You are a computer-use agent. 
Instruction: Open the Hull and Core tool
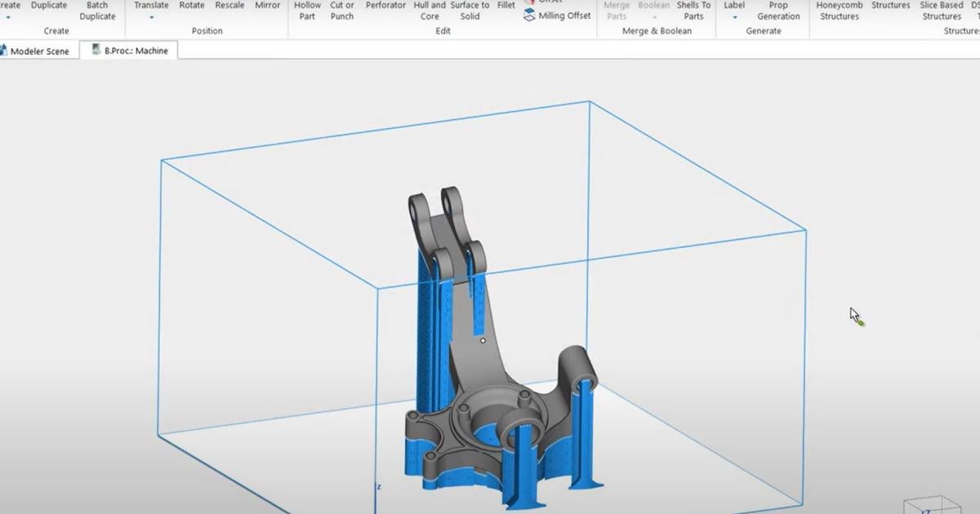pos(429,11)
